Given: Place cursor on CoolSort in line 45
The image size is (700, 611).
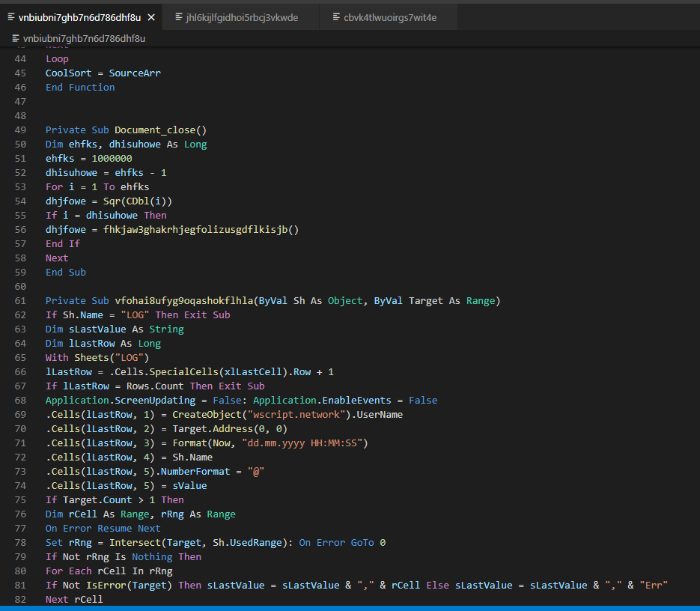Looking at the screenshot, I should (x=68, y=73).
